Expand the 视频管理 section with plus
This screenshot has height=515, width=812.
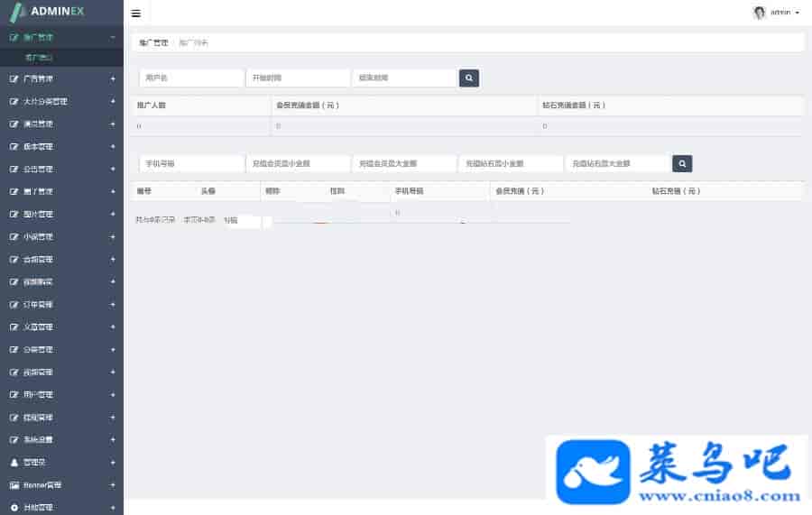[x=113, y=372]
